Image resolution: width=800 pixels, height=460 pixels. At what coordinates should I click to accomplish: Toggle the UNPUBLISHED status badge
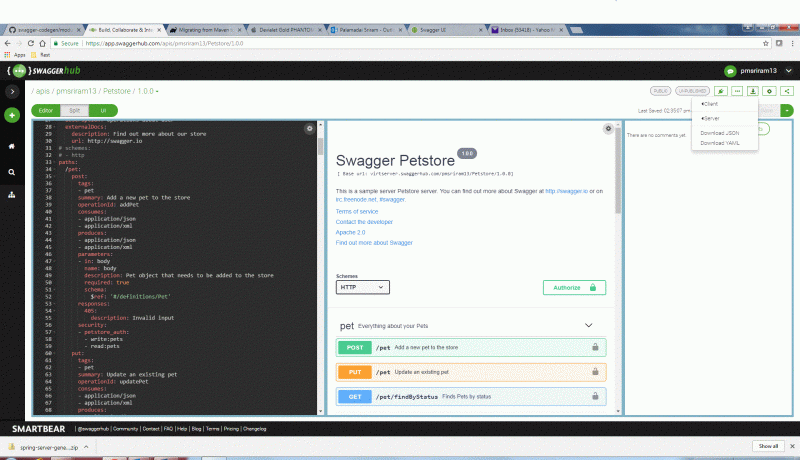pos(692,91)
